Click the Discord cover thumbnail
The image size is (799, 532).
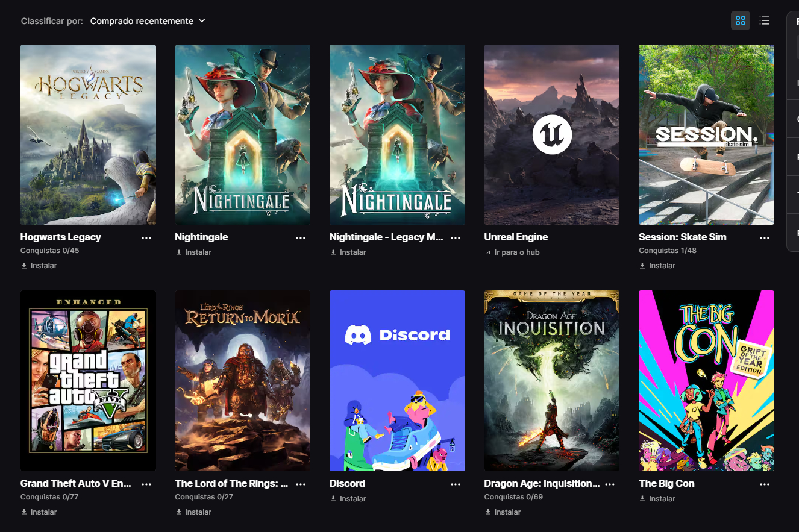397,381
